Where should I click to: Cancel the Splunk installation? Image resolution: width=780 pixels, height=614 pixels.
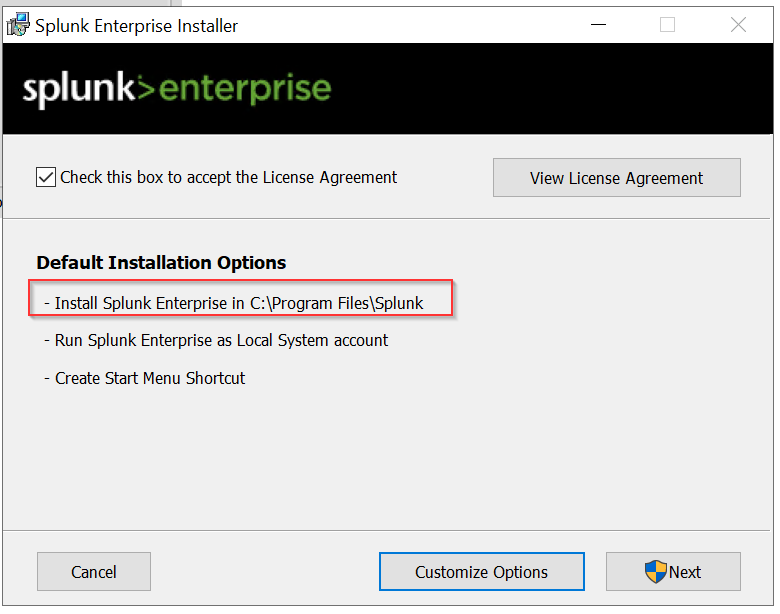click(x=94, y=571)
